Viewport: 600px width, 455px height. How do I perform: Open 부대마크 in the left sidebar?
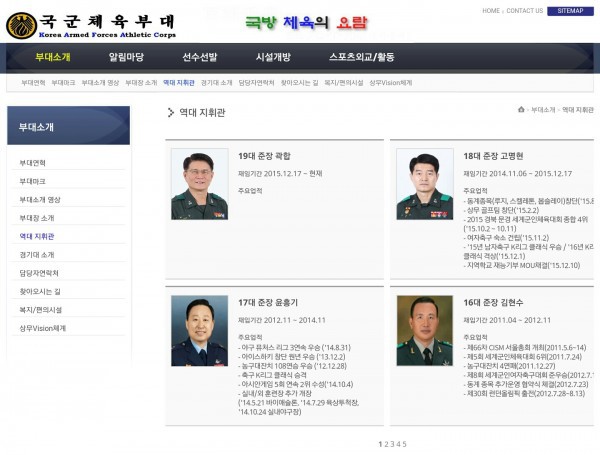33,181
